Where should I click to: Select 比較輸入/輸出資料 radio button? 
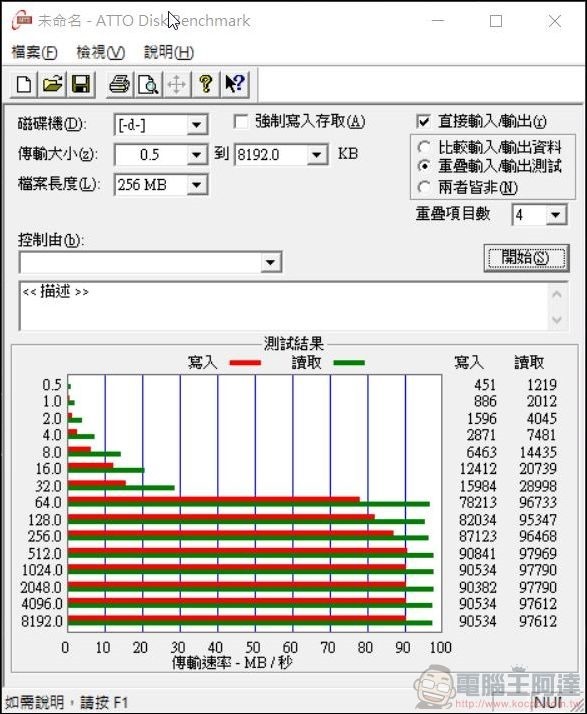[424, 147]
